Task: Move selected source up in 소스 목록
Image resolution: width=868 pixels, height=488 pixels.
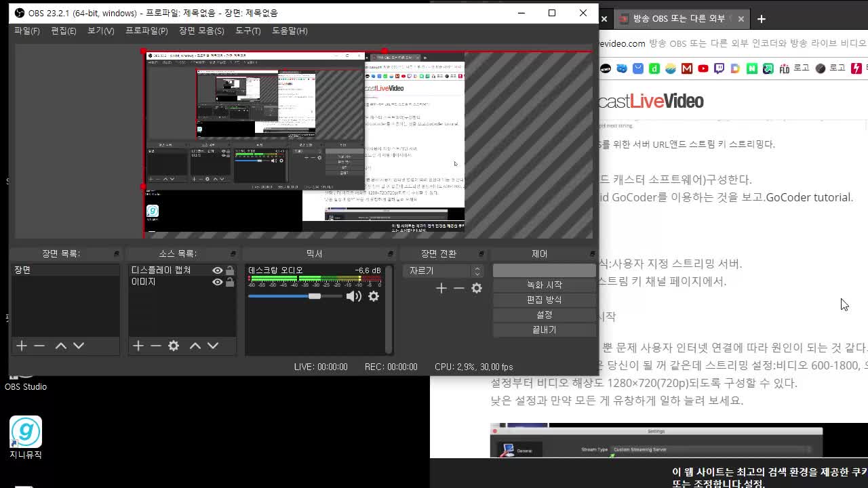Action: [x=195, y=346]
